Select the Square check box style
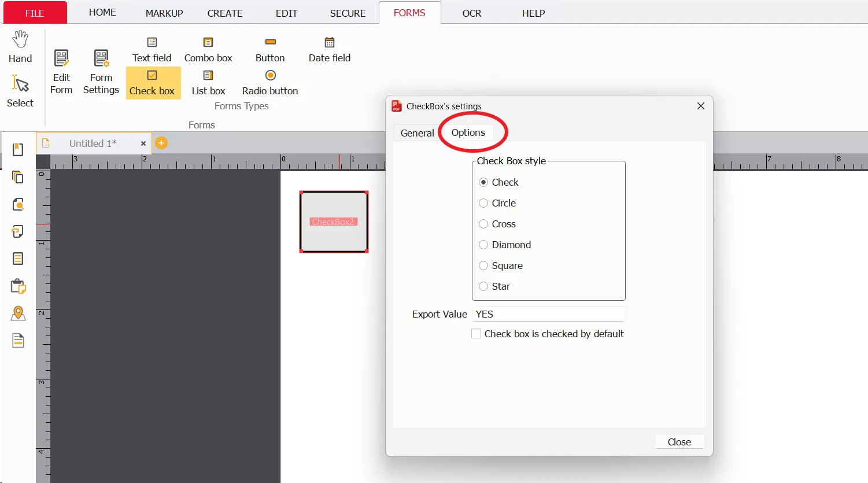This screenshot has height=483, width=868. [x=483, y=266]
